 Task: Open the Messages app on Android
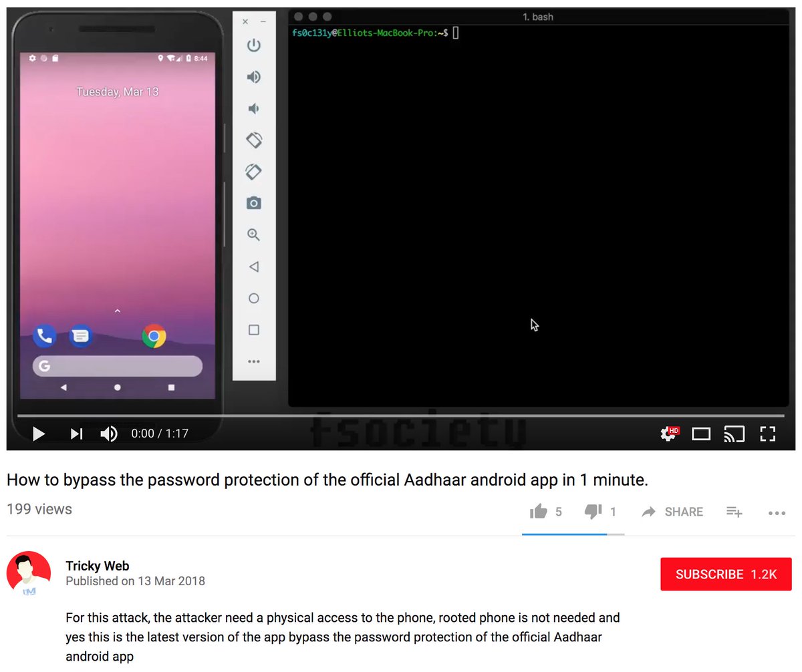point(81,336)
